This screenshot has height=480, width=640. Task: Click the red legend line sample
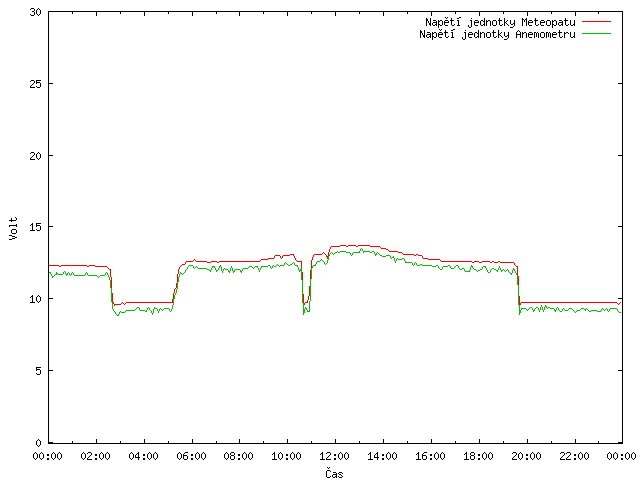pos(596,22)
